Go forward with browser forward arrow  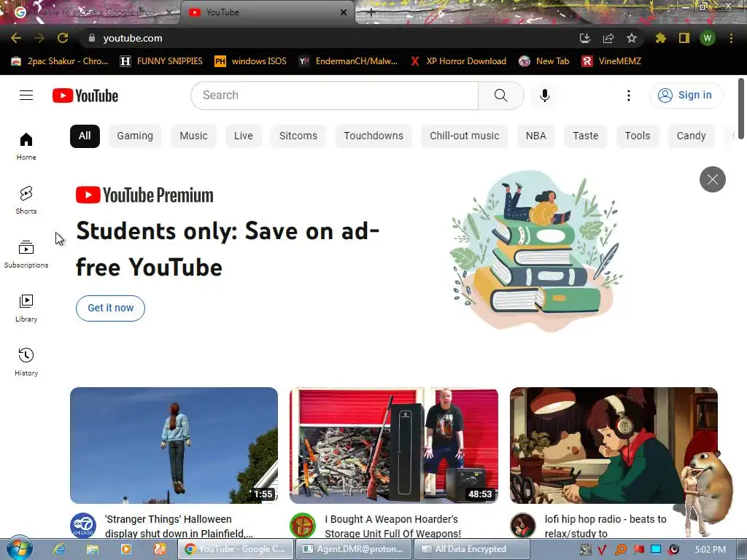click(x=39, y=38)
